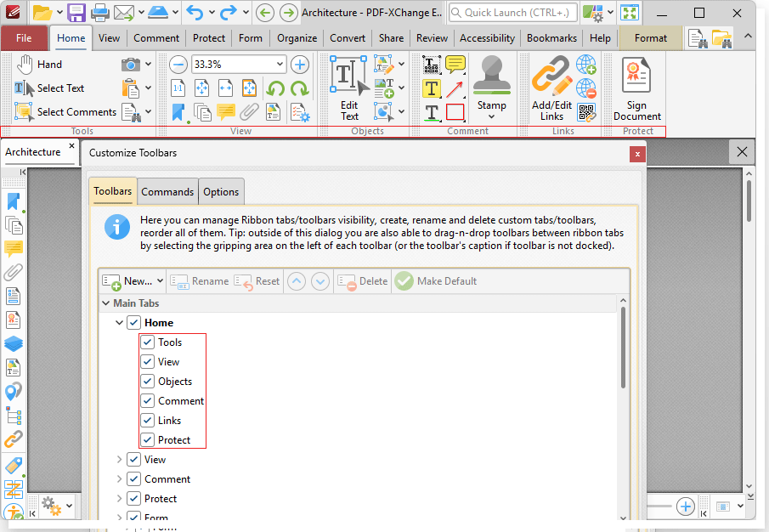Expand the Protect tree node
Screen dimensions: 769x532
point(119,499)
